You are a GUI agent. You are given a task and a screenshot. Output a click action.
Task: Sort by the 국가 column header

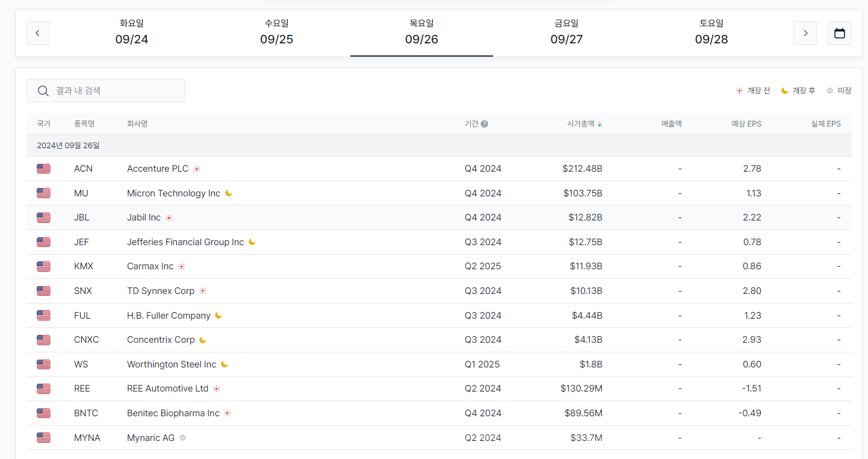[44, 124]
